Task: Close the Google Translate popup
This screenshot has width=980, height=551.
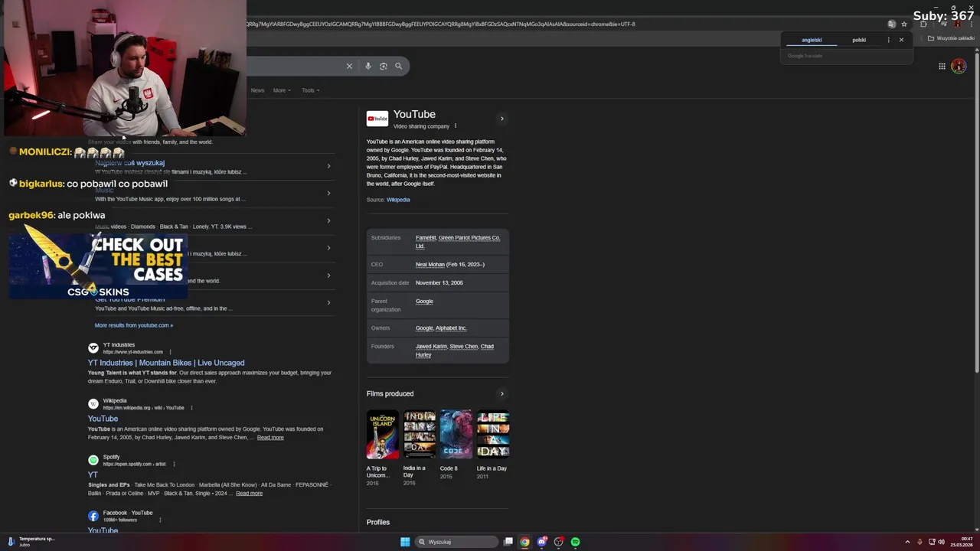Action: (x=901, y=40)
